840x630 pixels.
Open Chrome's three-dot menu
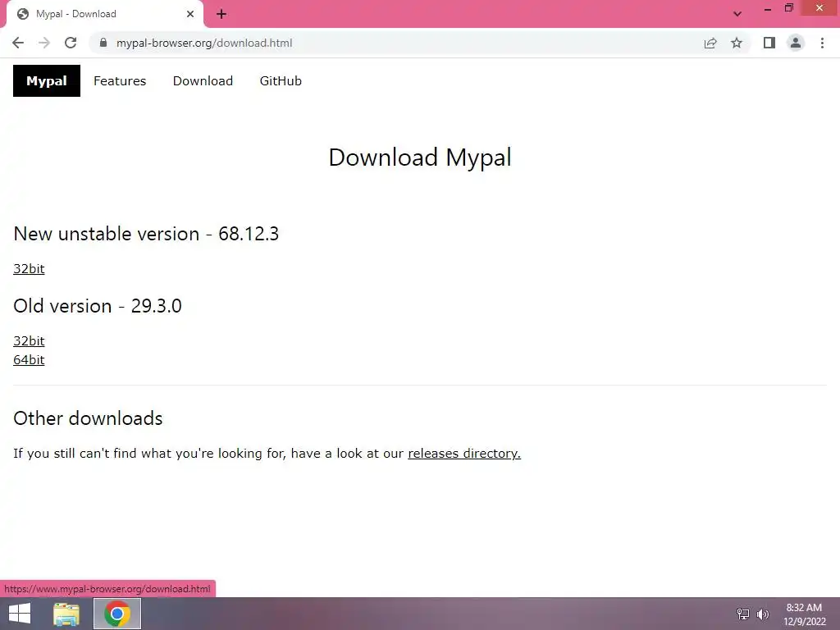click(x=822, y=43)
